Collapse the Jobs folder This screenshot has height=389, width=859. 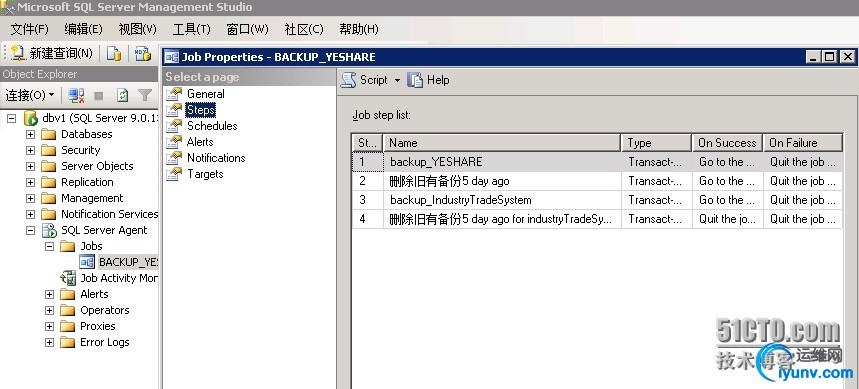point(49,247)
